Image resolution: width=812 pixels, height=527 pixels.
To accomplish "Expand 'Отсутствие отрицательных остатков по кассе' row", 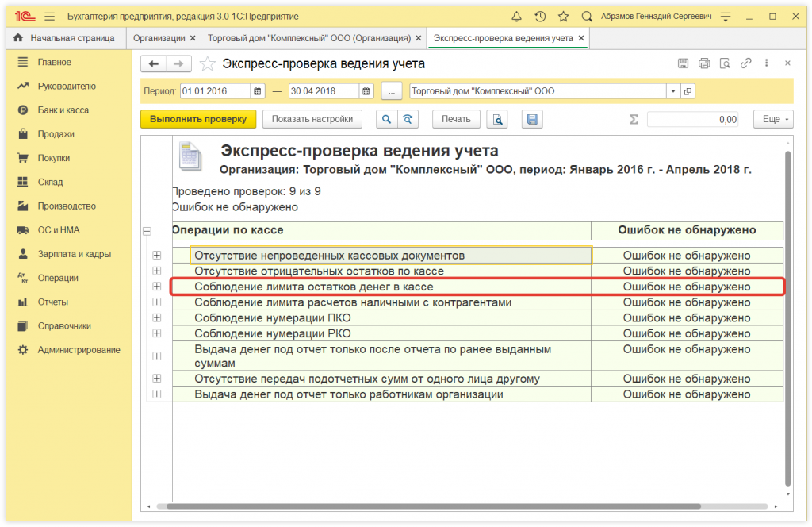I will click(156, 271).
